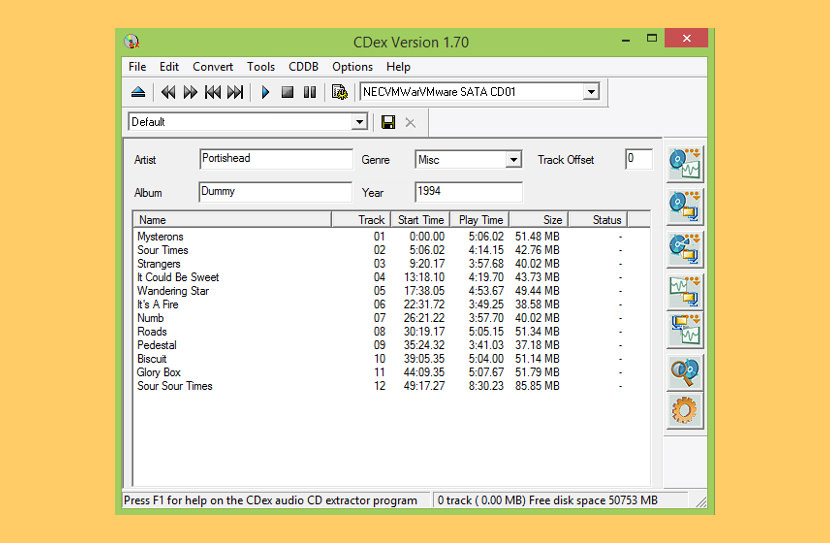Open the Tools menu
Viewport: 830px width, 543px height.
[x=260, y=67]
